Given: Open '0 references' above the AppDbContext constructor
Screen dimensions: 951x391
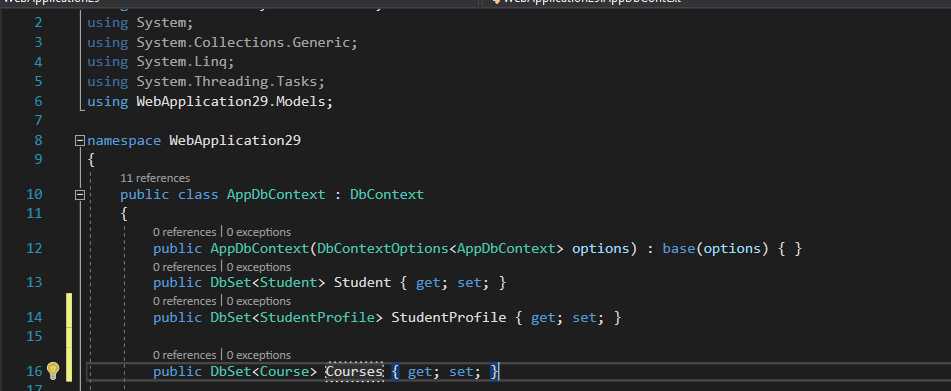Looking at the screenshot, I should click(x=184, y=232).
